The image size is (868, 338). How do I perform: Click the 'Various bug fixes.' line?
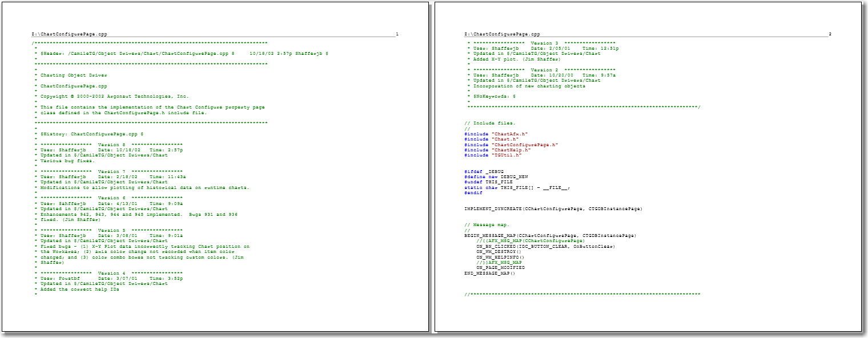(x=65, y=160)
